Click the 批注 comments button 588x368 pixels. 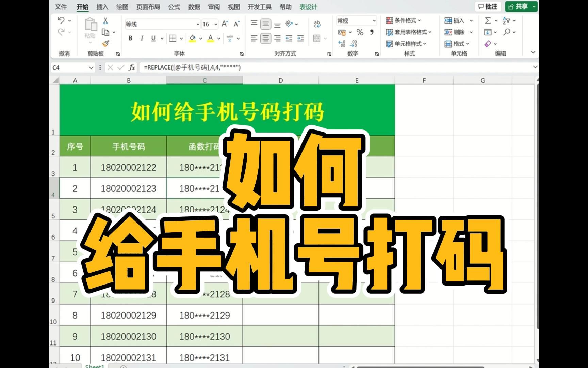[x=489, y=6]
